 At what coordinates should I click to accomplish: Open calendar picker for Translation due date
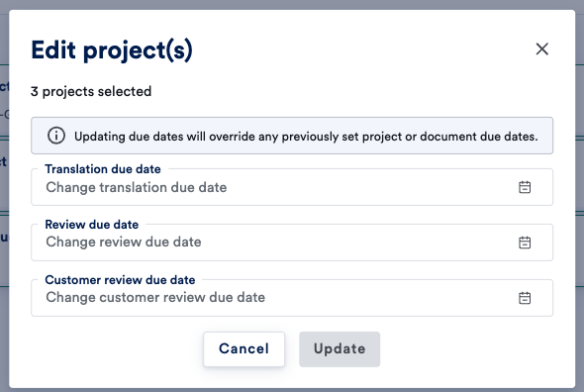(x=525, y=187)
